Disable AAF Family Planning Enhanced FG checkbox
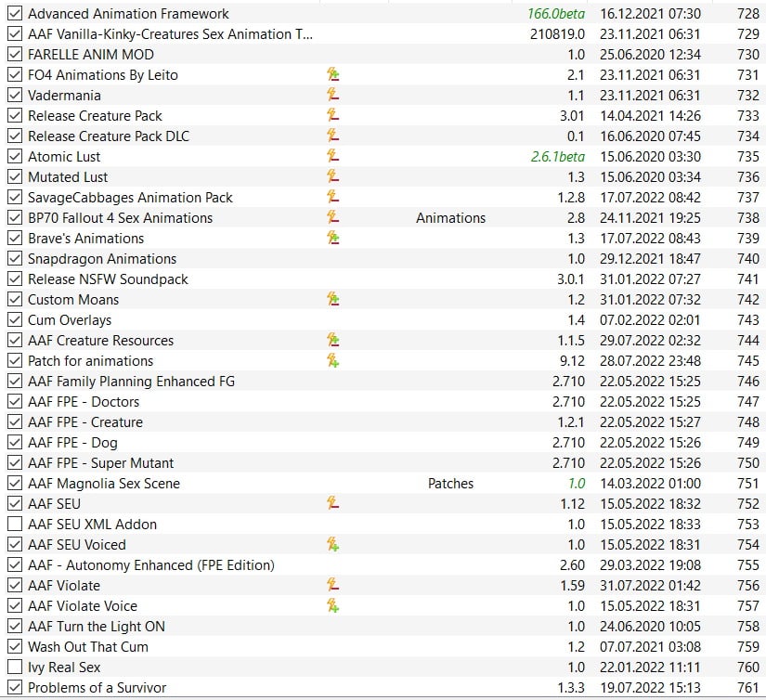The width and height of the screenshot is (766, 700). click(x=15, y=381)
